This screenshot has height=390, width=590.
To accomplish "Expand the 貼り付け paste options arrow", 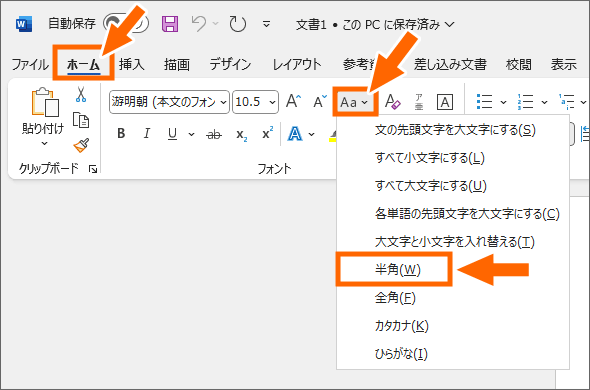I will click(44, 143).
